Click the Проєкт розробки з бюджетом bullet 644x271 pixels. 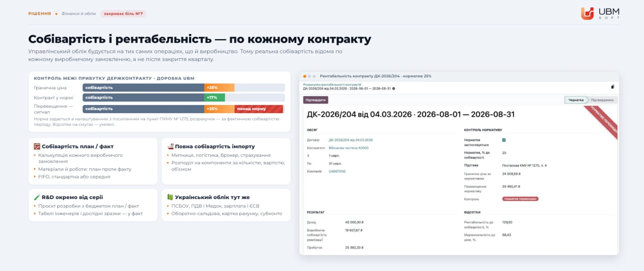click(x=89, y=206)
